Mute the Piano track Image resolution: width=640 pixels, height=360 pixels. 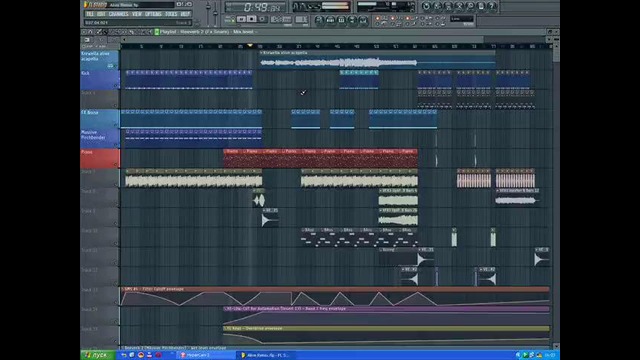tap(116, 164)
